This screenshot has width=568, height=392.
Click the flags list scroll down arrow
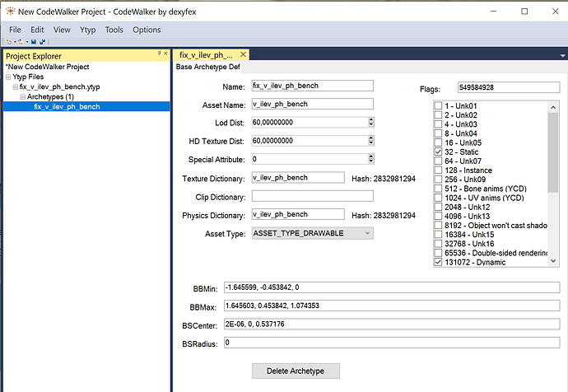[553, 261]
